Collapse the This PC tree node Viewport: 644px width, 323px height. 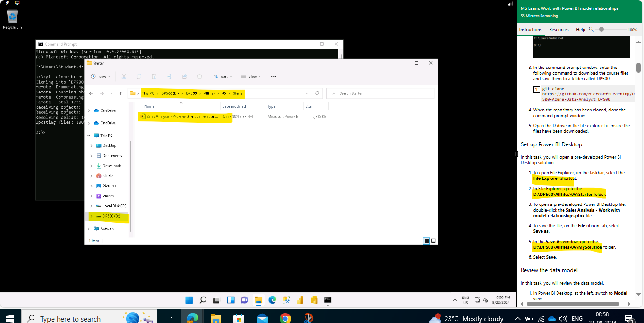click(x=89, y=136)
